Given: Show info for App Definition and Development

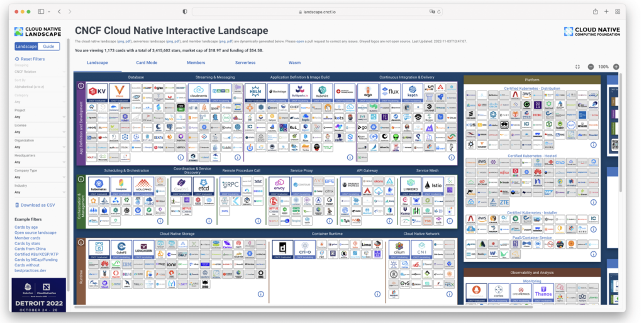Looking at the screenshot, I should click(81, 86).
